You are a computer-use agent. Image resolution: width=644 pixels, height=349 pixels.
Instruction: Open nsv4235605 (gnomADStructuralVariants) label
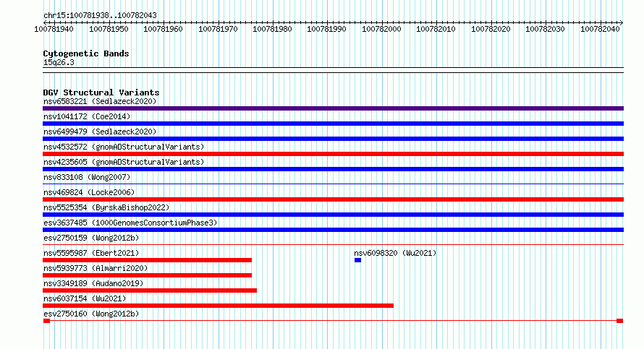(x=124, y=162)
